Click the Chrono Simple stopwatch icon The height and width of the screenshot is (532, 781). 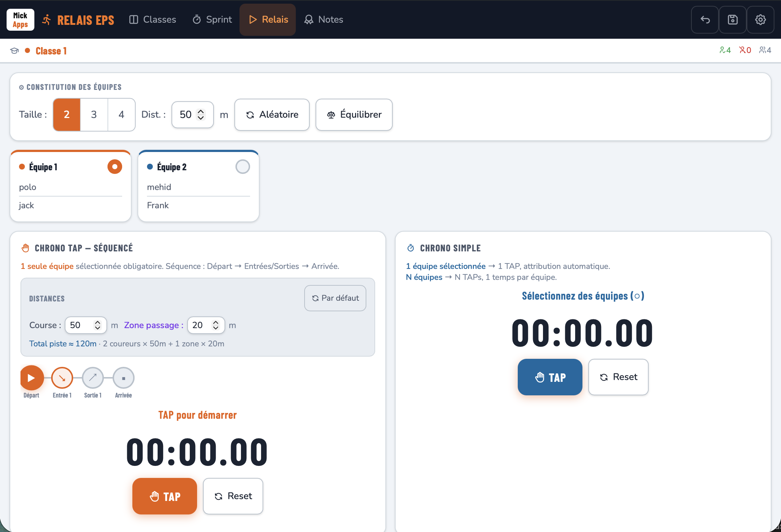point(411,248)
